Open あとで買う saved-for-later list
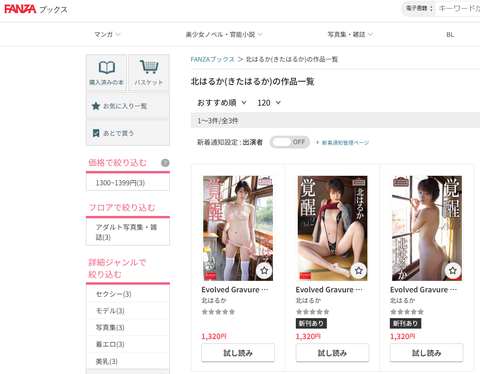The width and height of the screenshot is (480, 374). pos(128,133)
